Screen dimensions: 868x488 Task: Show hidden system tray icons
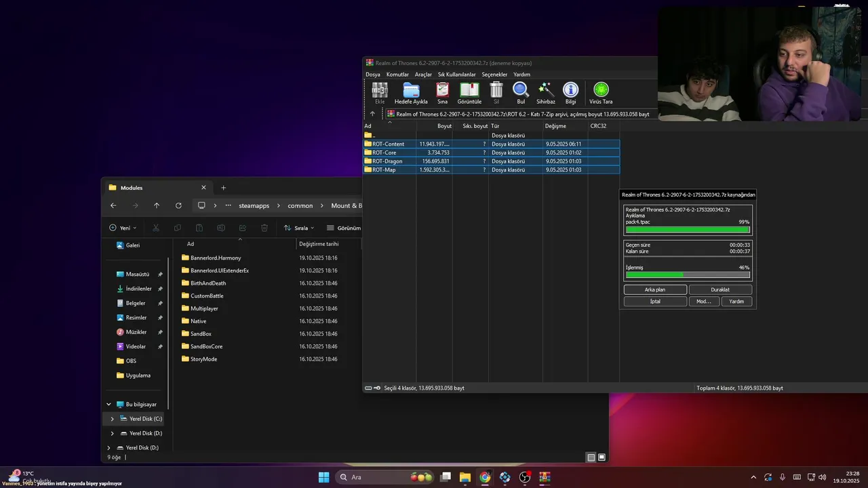coord(753,477)
